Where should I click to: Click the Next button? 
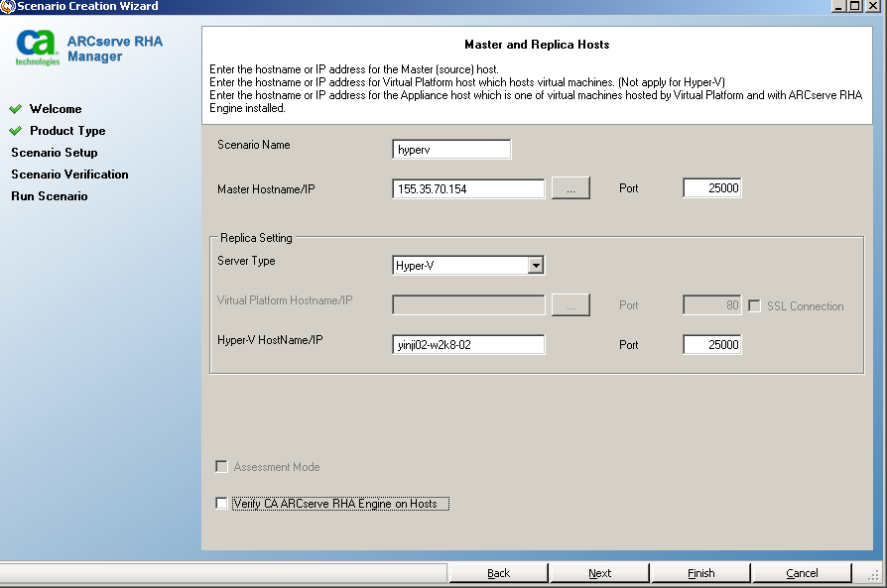[x=599, y=573]
